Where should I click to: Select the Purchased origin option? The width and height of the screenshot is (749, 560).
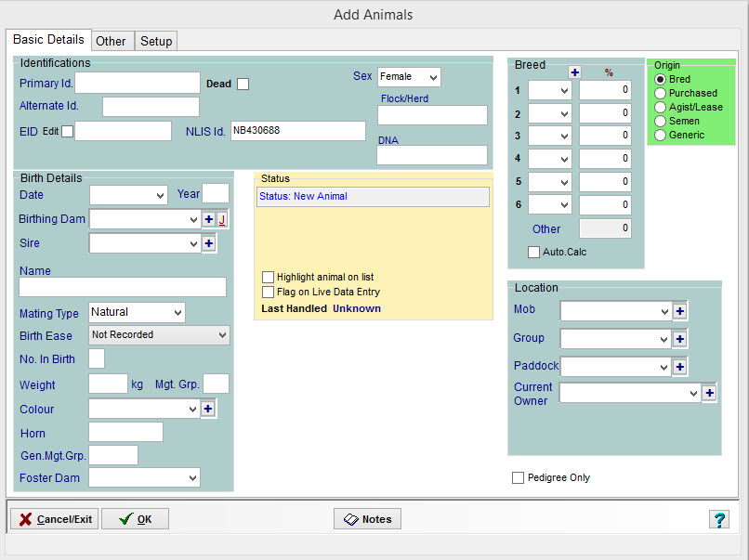660,93
